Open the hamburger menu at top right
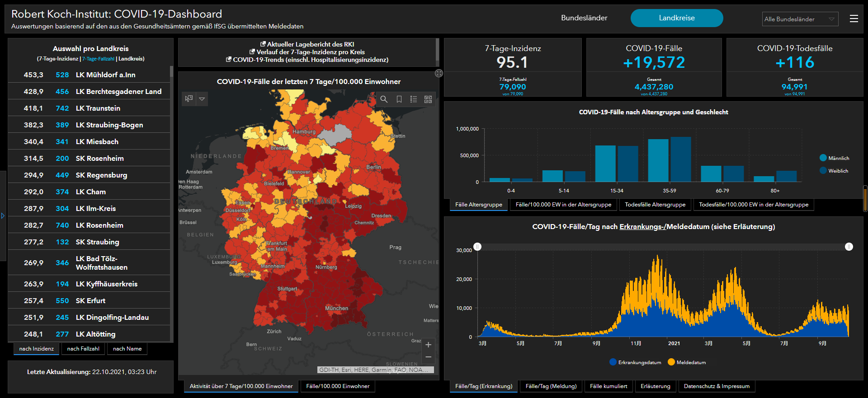Image resolution: width=868 pixels, height=398 pixels. pos(854,19)
